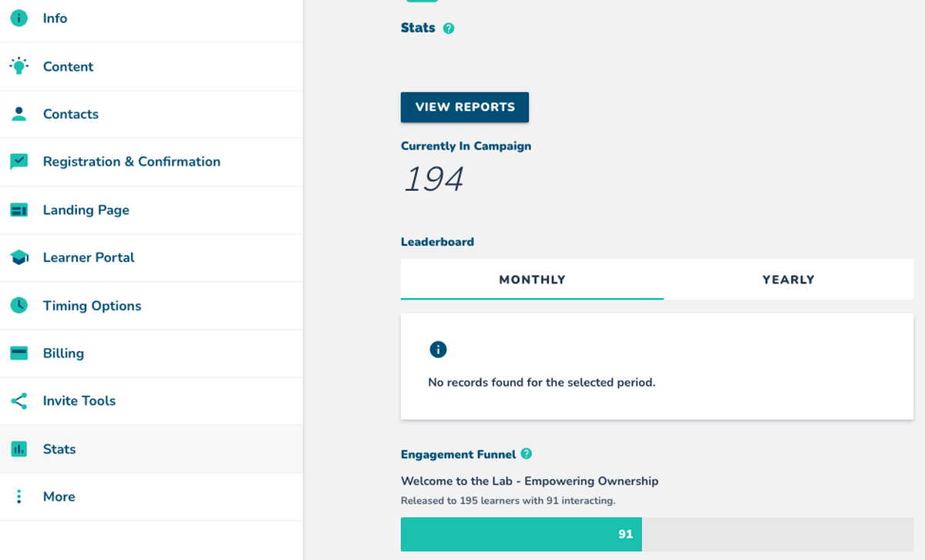Click the Registration & Confirmation chat-check icon
Viewport: 925px width, 560px height.
pyautogui.click(x=19, y=162)
